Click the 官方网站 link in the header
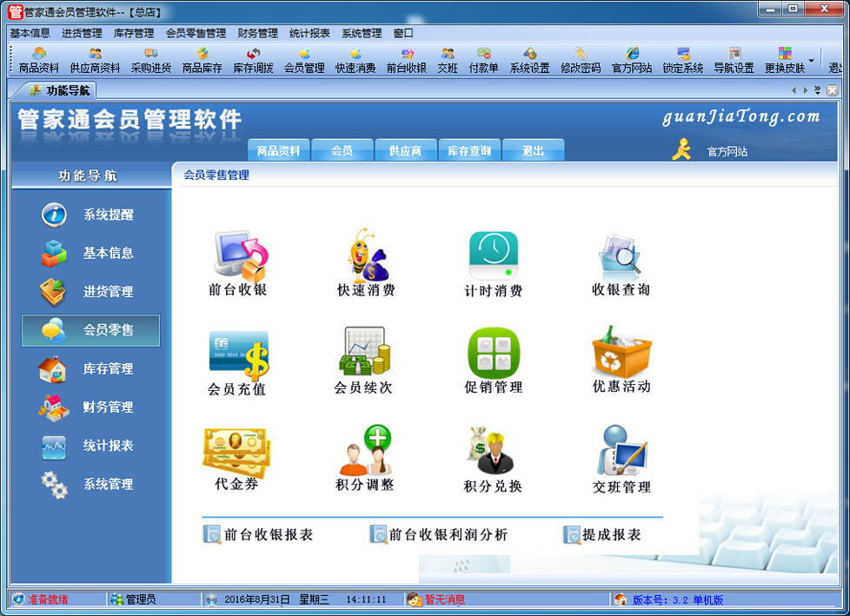Viewport: 850px width, 616px height. click(x=727, y=151)
